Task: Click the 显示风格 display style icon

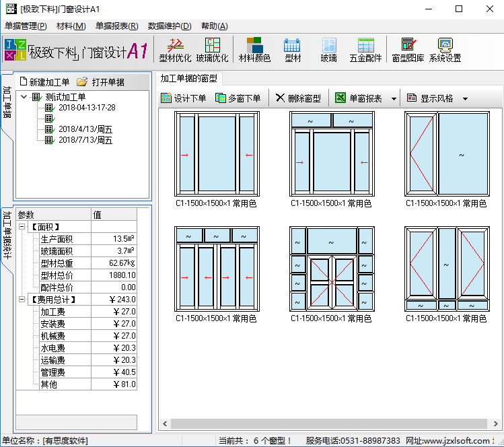Action: 412,98
